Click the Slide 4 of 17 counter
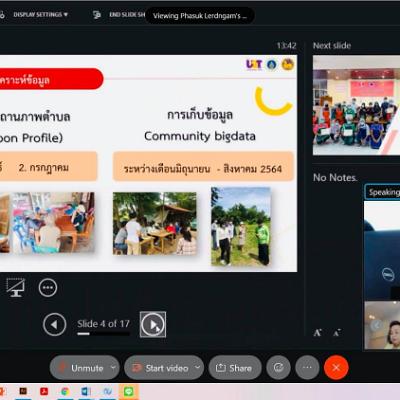 click(103, 324)
